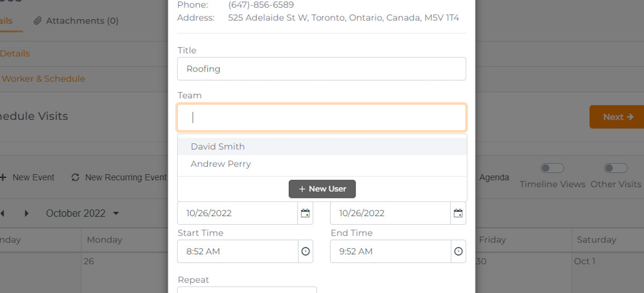This screenshot has width=644, height=293.
Task: Expand the Worker & Schedule section
Action: [44, 79]
